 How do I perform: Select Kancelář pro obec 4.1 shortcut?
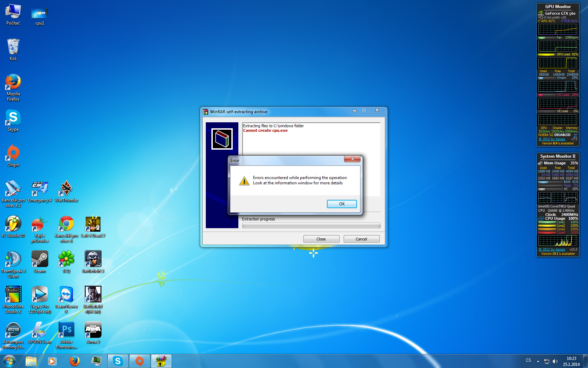click(13, 193)
